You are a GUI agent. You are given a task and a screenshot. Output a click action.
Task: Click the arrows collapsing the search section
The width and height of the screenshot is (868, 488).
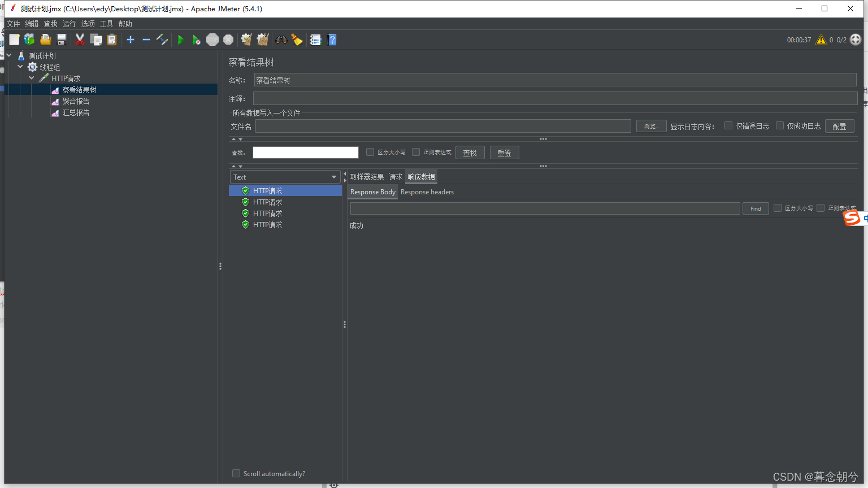click(237, 166)
